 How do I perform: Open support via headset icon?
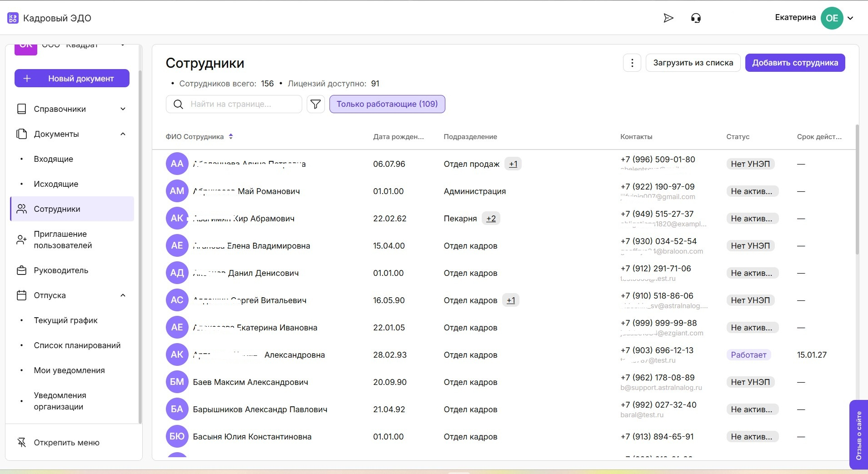(x=696, y=18)
